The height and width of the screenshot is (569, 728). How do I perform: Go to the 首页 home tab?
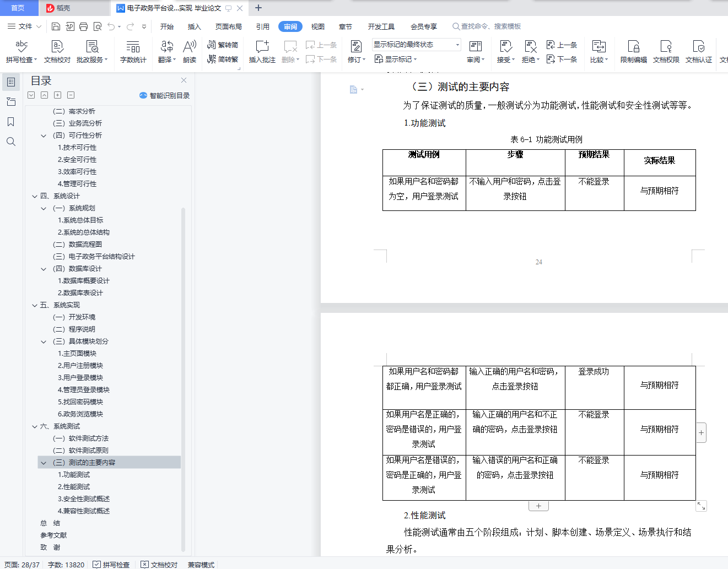18,8
